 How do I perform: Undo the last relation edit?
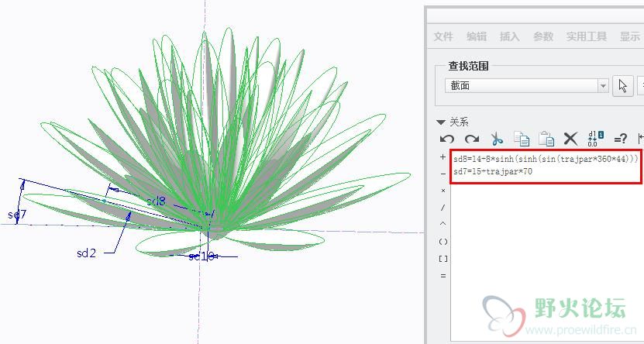point(447,139)
